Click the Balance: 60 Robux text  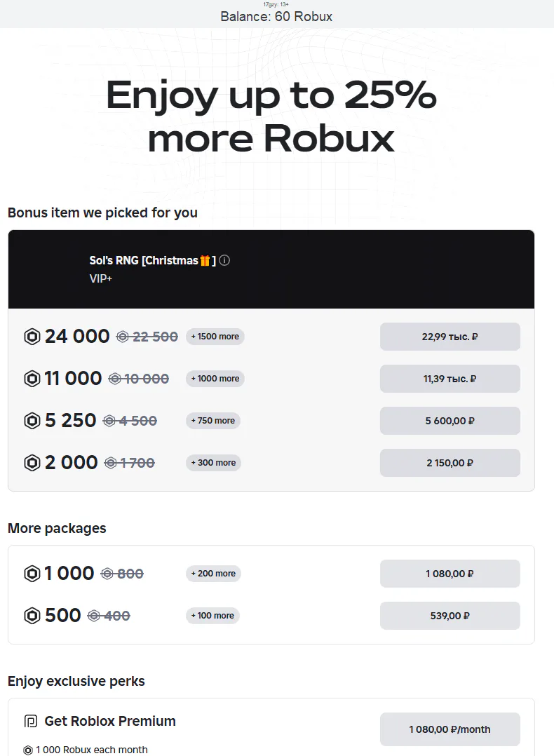coord(276,16)
